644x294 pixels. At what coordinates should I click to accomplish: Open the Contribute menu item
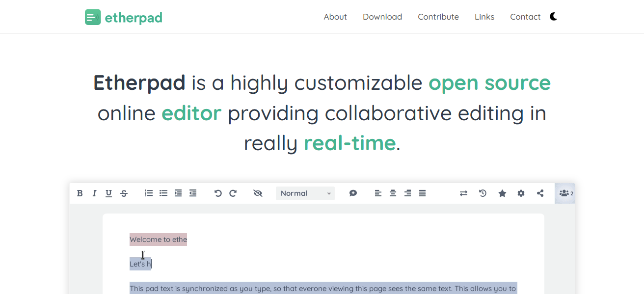click(438, 17)
